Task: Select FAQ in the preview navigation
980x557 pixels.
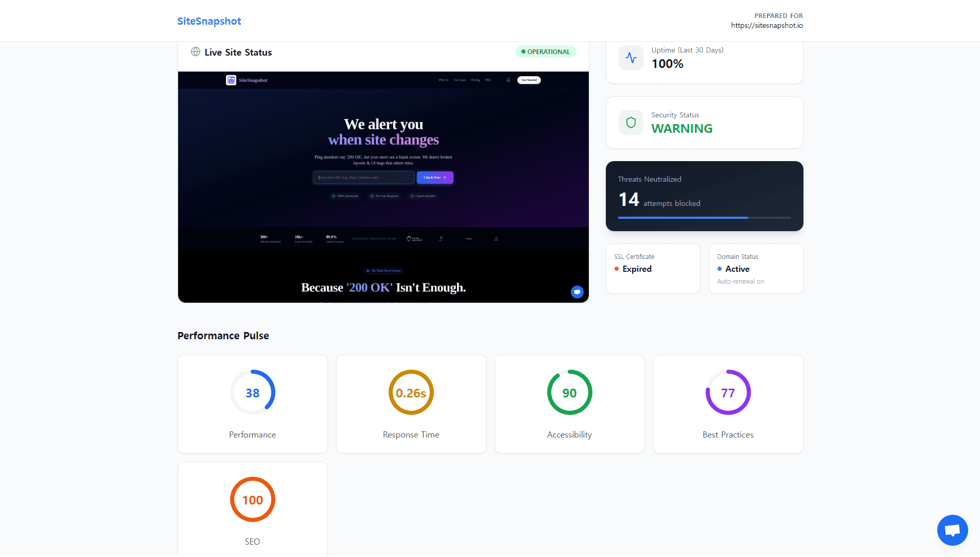Action: 487,80
